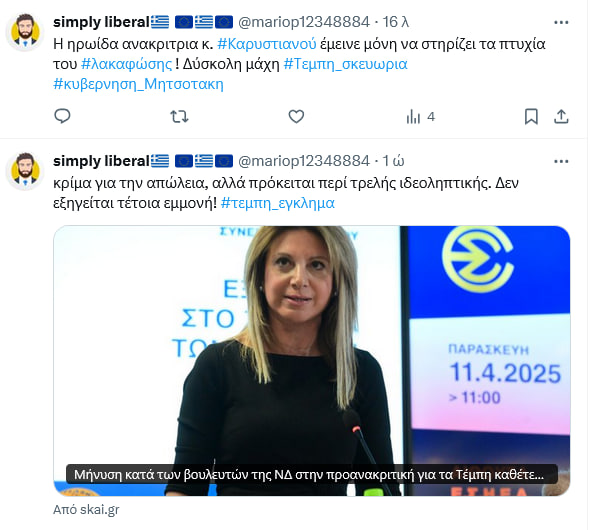Open the skai.gr article image card
The height and width of the screenshot is (530, 596).
click(x=312, y=361)
